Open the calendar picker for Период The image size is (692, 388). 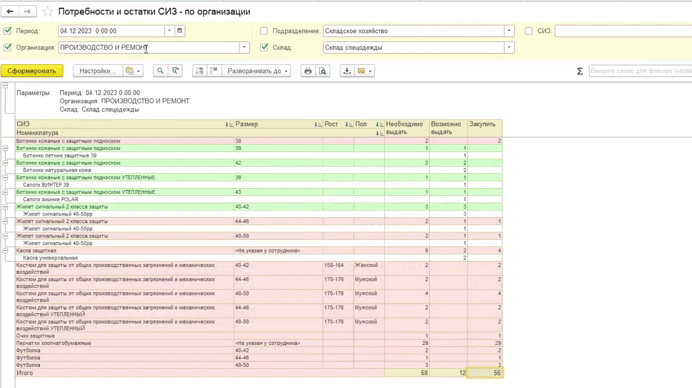(180, 31)
